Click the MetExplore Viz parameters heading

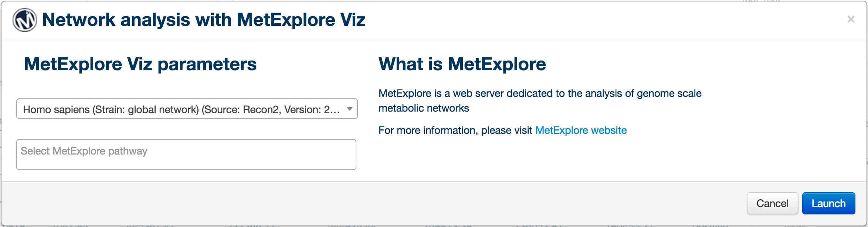click(140, 64)
